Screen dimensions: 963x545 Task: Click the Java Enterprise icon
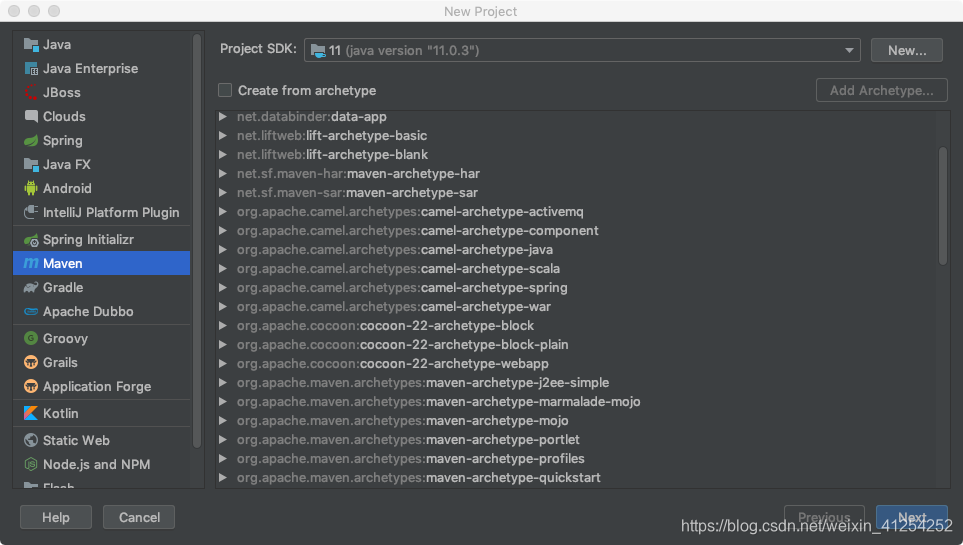click(31, 68)
